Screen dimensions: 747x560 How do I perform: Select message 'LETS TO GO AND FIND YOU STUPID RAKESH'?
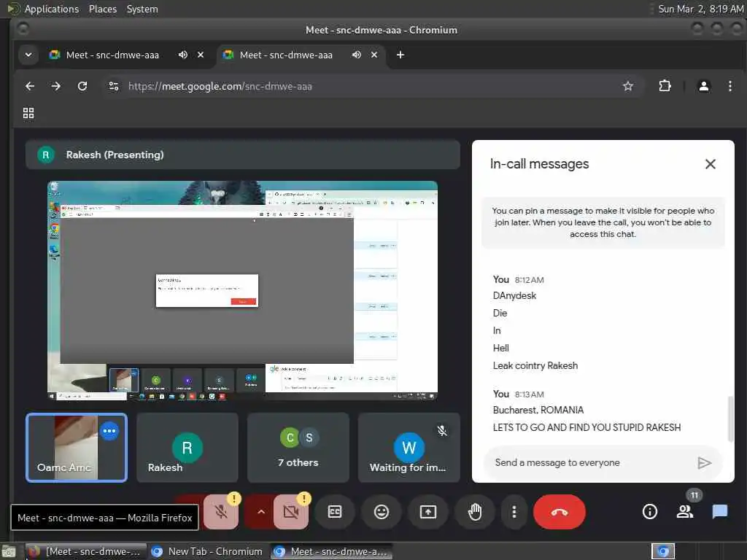[x=587, y=427]
